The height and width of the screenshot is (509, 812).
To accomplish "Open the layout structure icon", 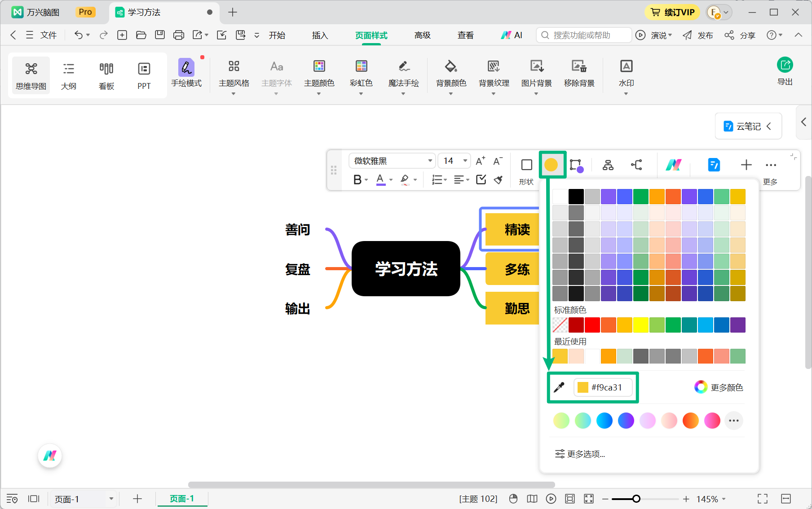I will click(608, 165).
